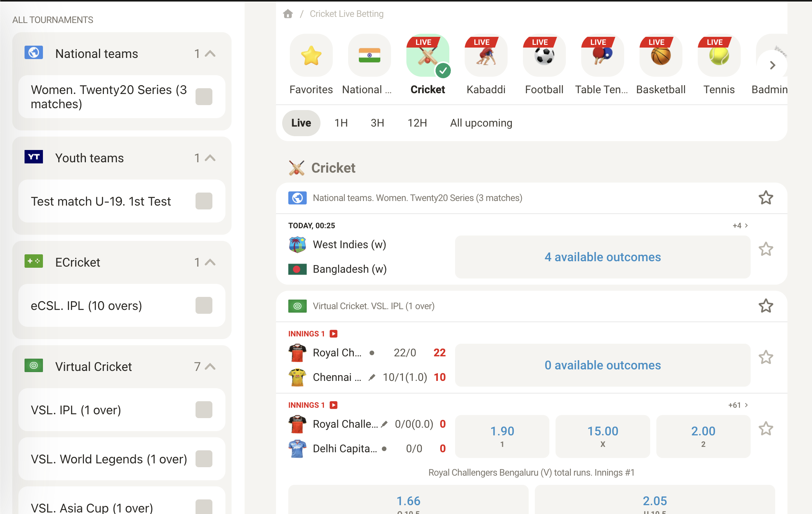Star the Virtual Cricket VSL IPL league
Image resolution: width=812 pixels, height=514 pixels.
tap(766, 306)
